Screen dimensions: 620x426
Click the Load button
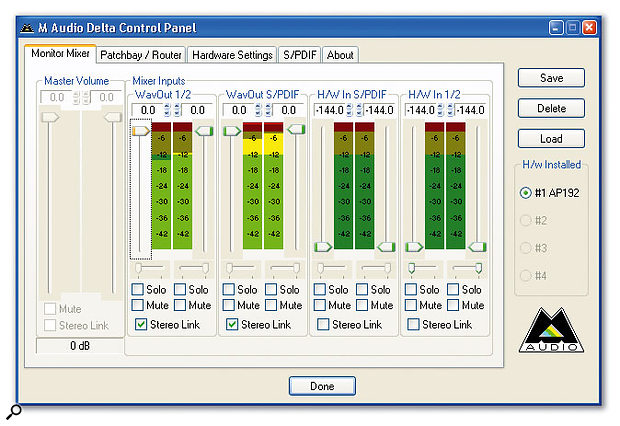coord(551,139)
